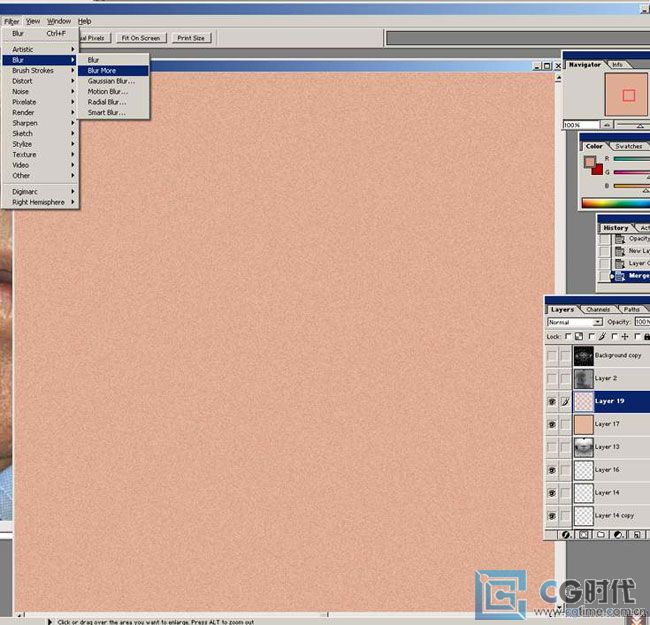The width and height of the screenshot is (650, 625).
Task: Click the new adjustment layer icon
Action: (x=617, y=535)
